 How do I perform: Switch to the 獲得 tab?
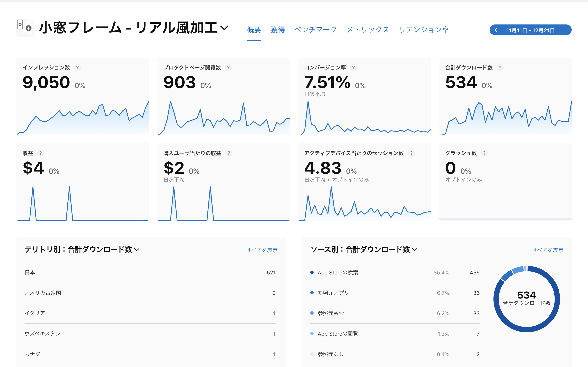pos(277,30)
